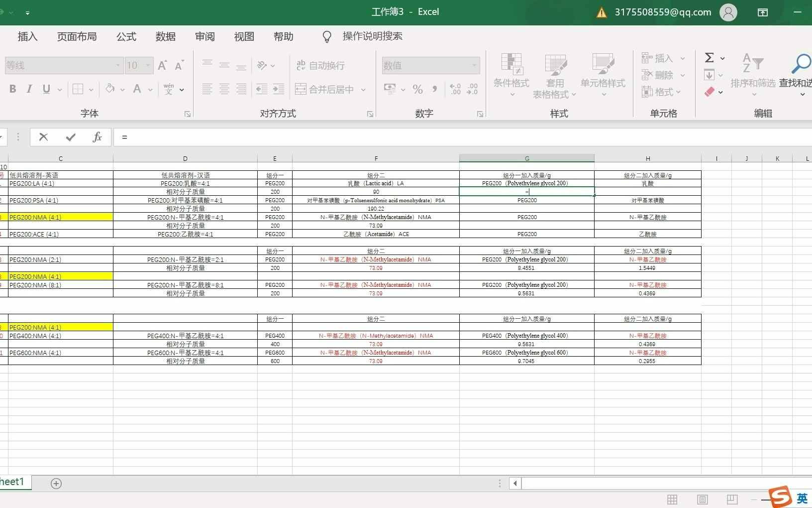Open the font settings dialog launcher
Image resolution: width=812 pixels, height=508 pixels.
188,114
